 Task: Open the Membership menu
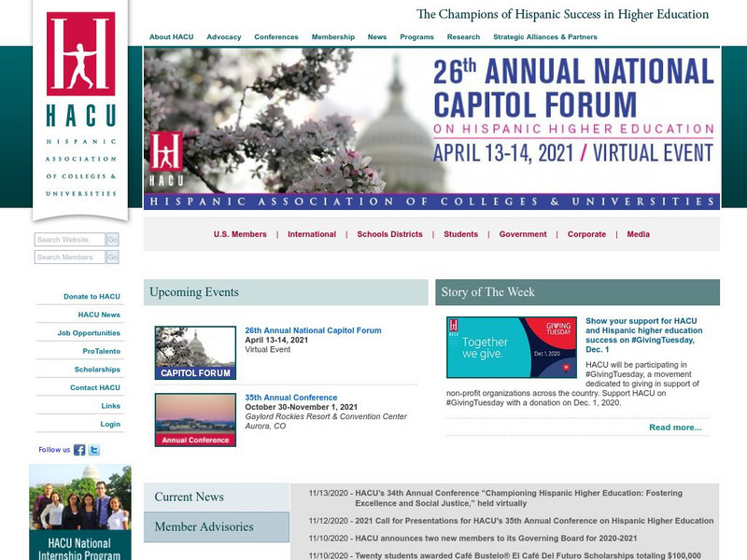pos(333,36)
